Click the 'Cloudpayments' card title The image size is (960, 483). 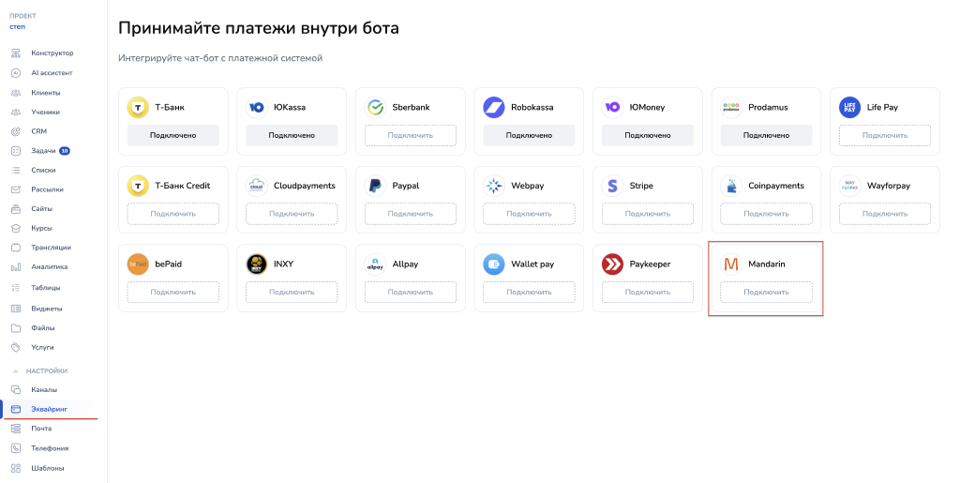[x=304, y=185]
